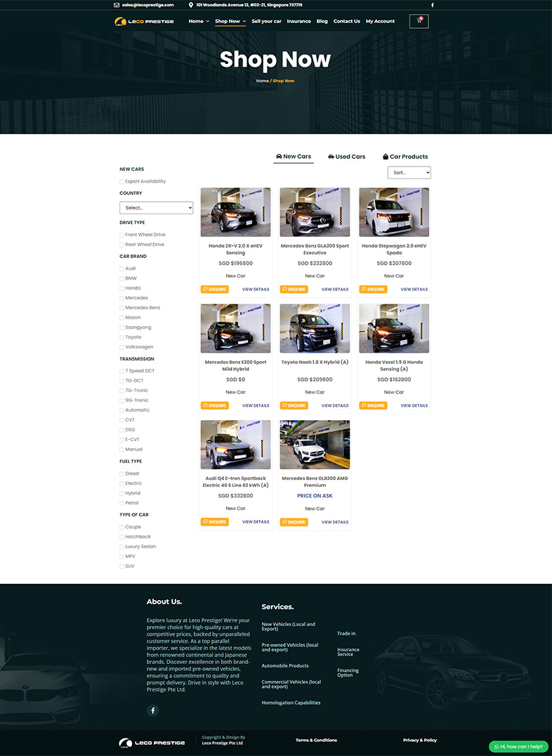The height and width of the screenshot is (756, 552).
Task: Tick the Export Availability checkbox
Action: tap(122, 182)
